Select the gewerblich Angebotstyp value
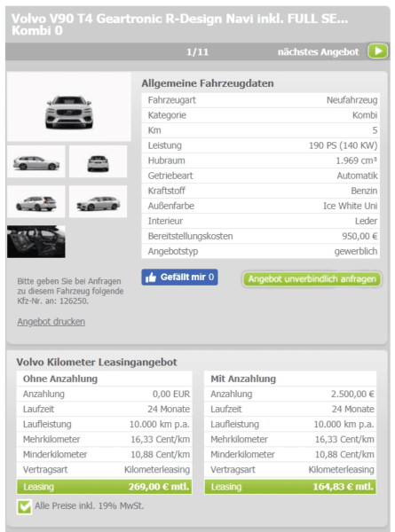This screenshot has height=532, width=395. pos(356,252)
